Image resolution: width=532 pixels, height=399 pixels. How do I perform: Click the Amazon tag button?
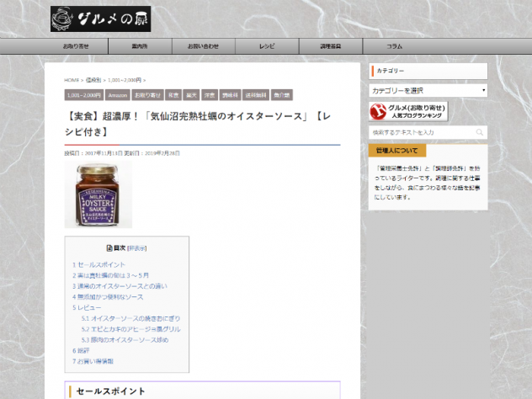[x=117, y=95]
